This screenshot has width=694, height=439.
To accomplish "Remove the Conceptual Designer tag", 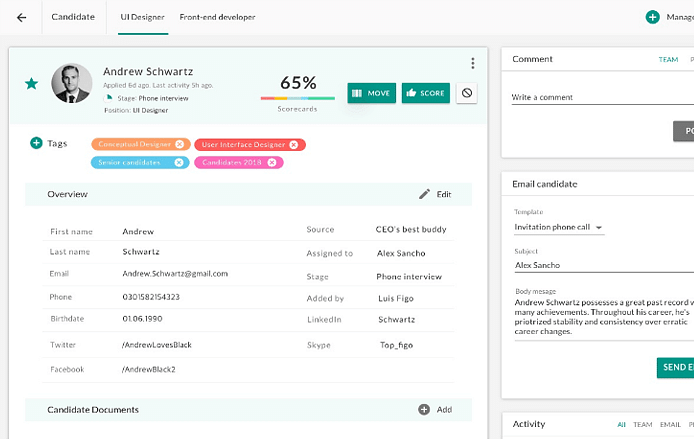I will [x=179, y=145].
